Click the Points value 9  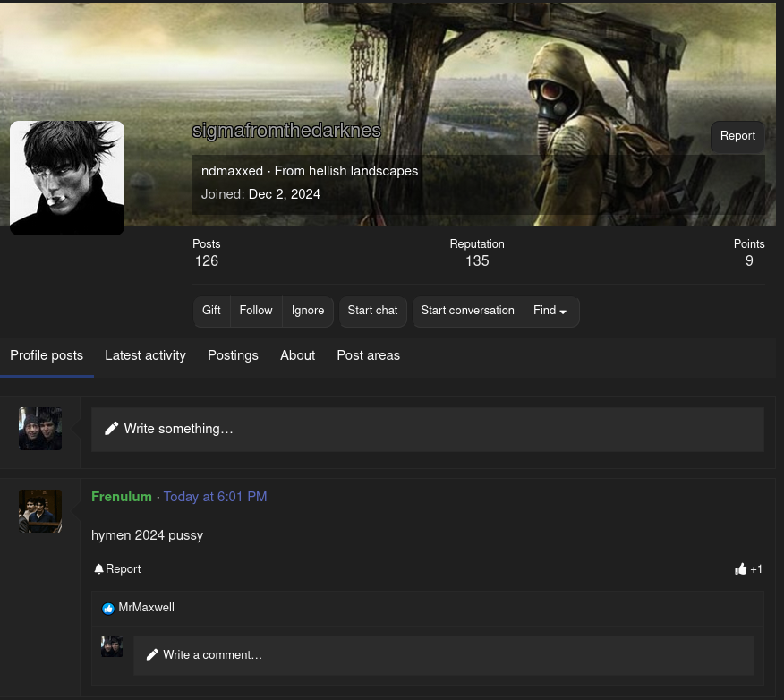coord(749,261)
